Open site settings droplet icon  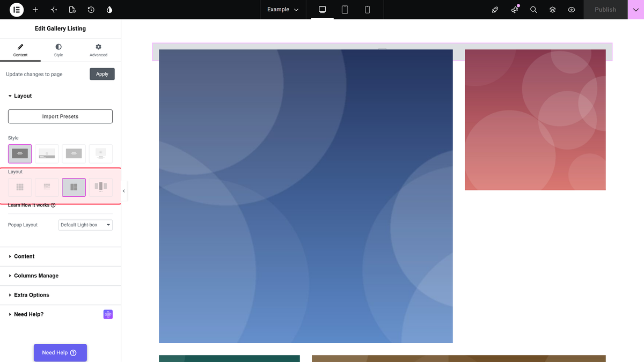[x=109, y=10]
